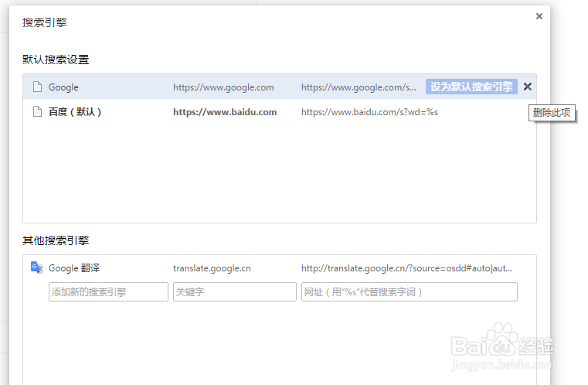588x385 pixels.
Task: Click the 百度 row page icon
Action: (x=37, y=111)
